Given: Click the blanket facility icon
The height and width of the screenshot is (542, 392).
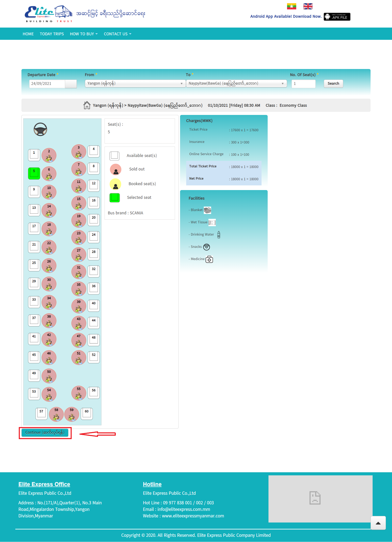Looking at the screenshot, I should (207, 210).
